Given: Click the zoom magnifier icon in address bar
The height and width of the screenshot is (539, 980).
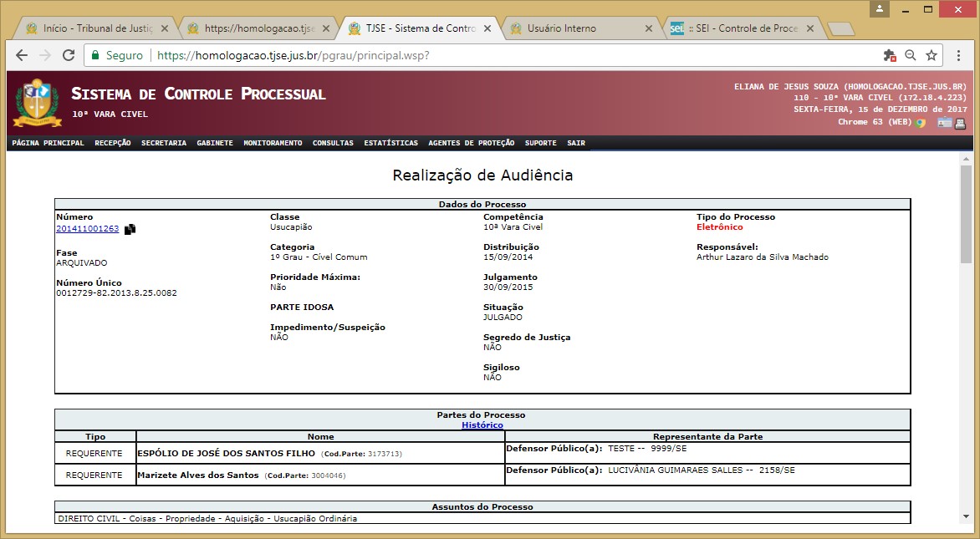Looking at the screenshot, I should point(911,55).
